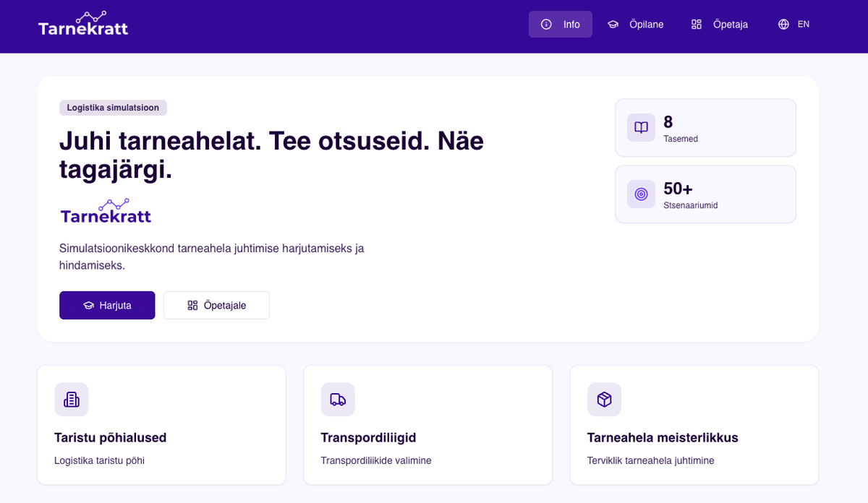Select the Logistika simulatsioon badge

click(x=113, y=108)
